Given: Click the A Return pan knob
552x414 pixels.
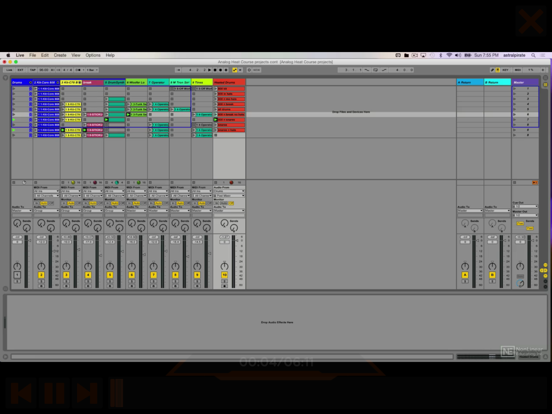Looking at the screenshot, I should (465, 266).
